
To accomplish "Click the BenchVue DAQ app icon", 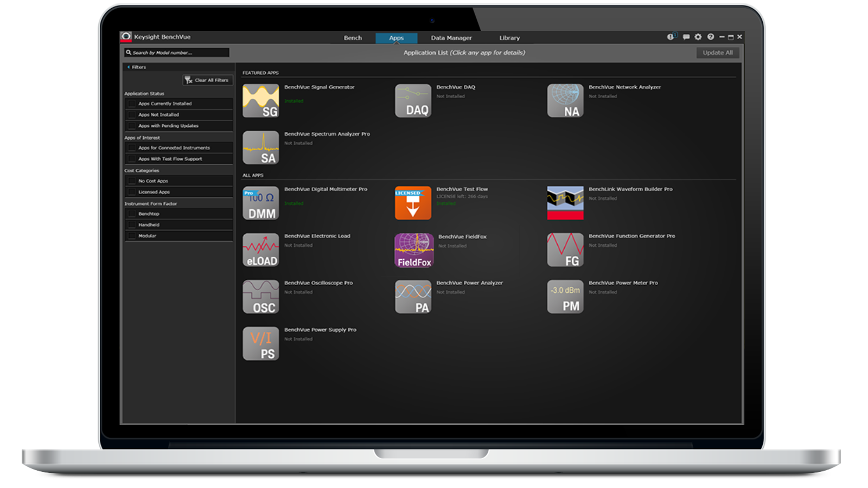I will (413, 101).
